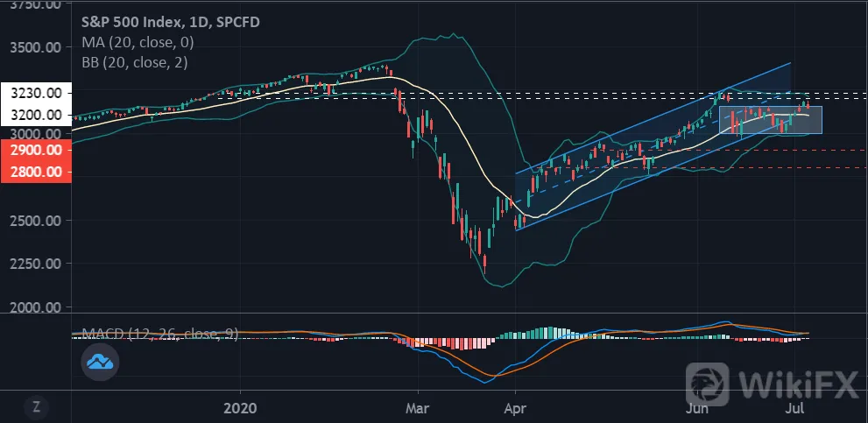Click the 3230.00 price label

click(x=36, y=93)
